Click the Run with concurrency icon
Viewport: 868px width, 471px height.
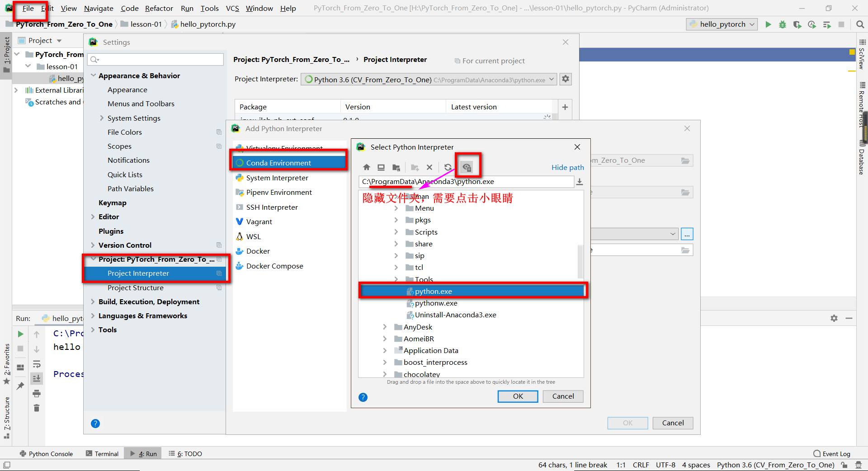tap(827, 24)
